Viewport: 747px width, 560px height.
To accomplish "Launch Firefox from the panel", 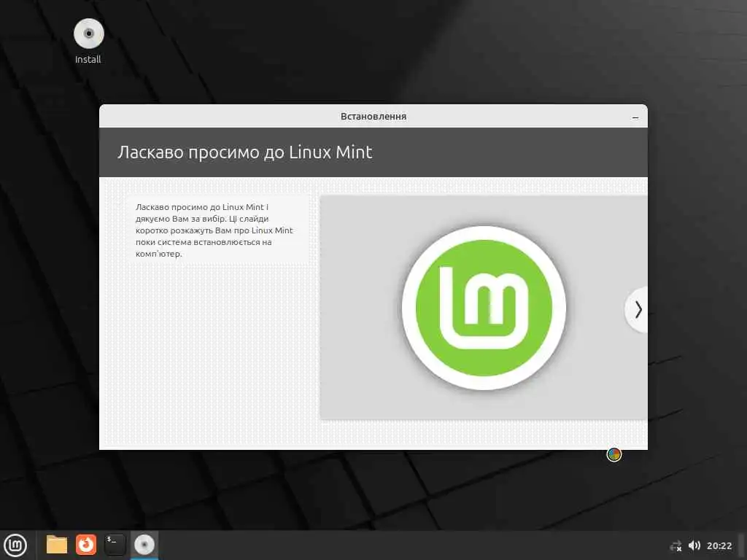I will (86, 545).
